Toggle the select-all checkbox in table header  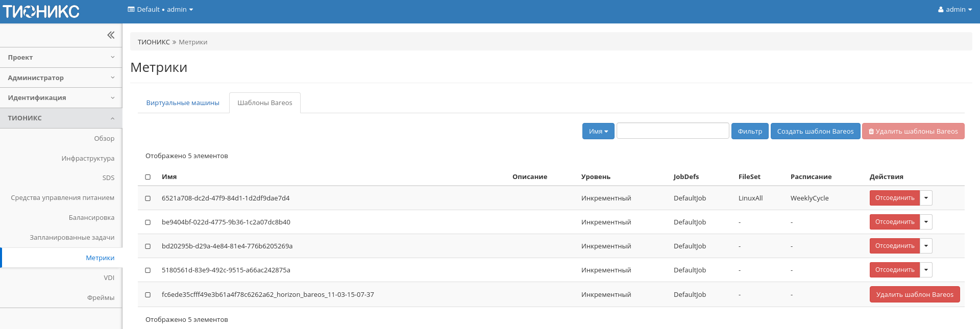(148, 177)
